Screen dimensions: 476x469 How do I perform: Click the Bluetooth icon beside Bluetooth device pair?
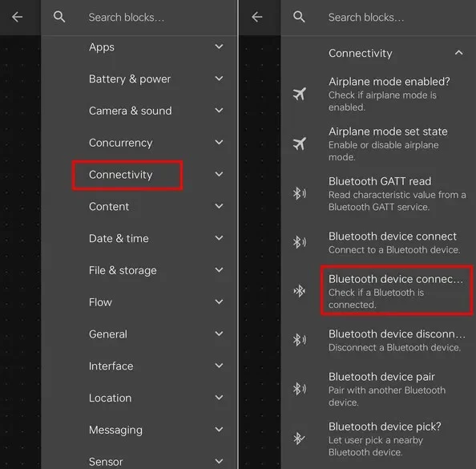[300, 389]
